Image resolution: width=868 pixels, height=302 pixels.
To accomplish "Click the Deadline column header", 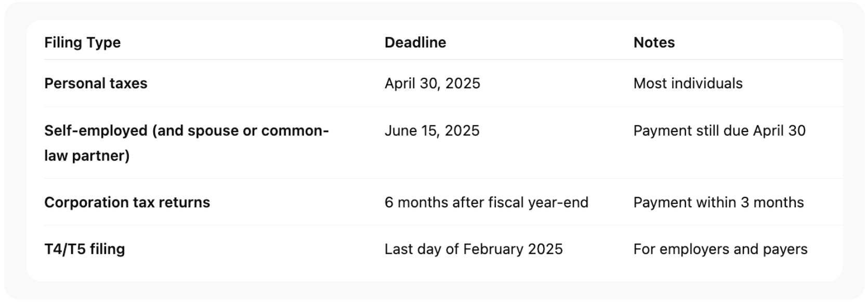I will [415, 43].
